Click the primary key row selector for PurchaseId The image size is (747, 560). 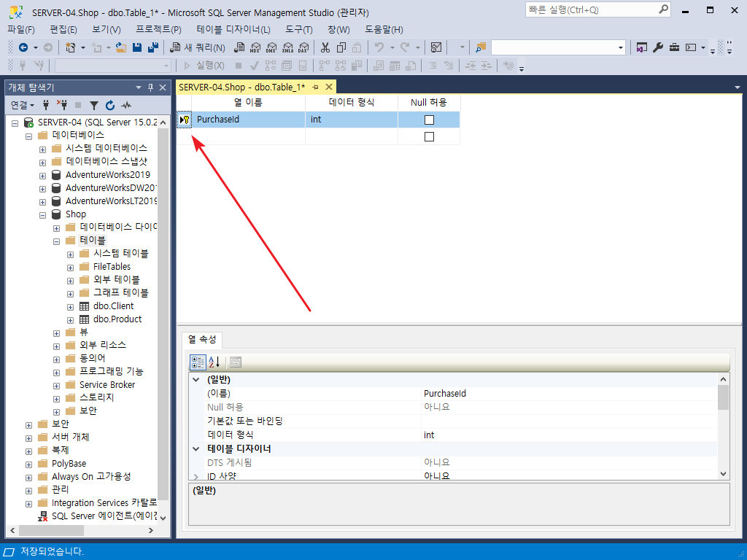coord(185,120)
